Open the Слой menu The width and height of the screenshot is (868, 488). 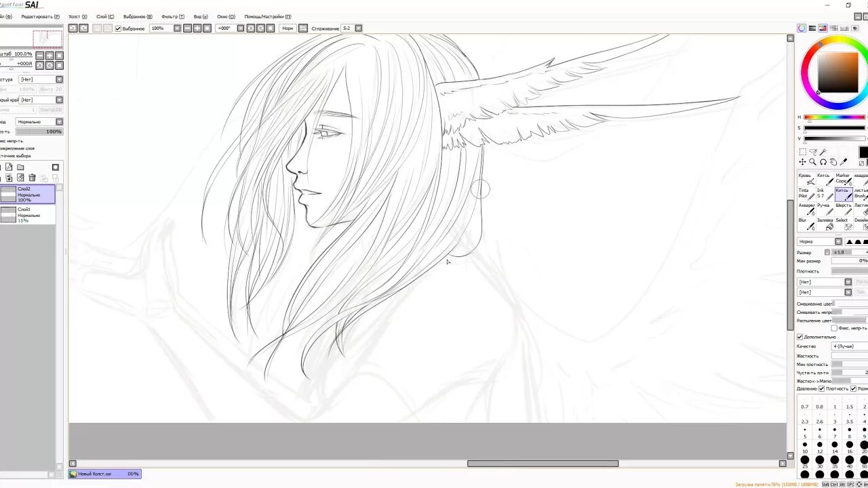[105, 17]
